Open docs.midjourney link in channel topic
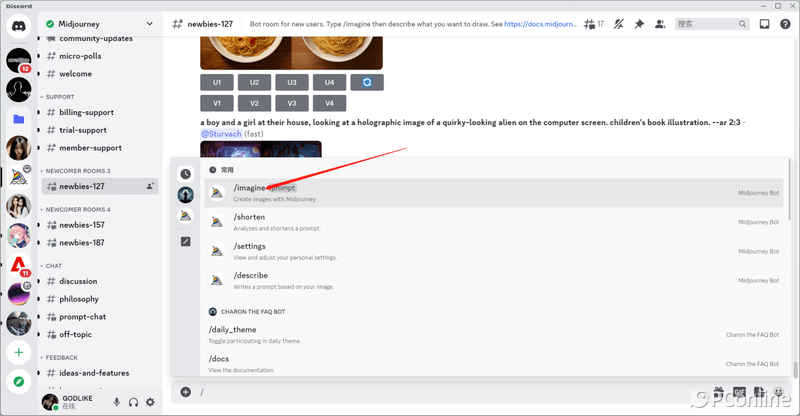 540,24
